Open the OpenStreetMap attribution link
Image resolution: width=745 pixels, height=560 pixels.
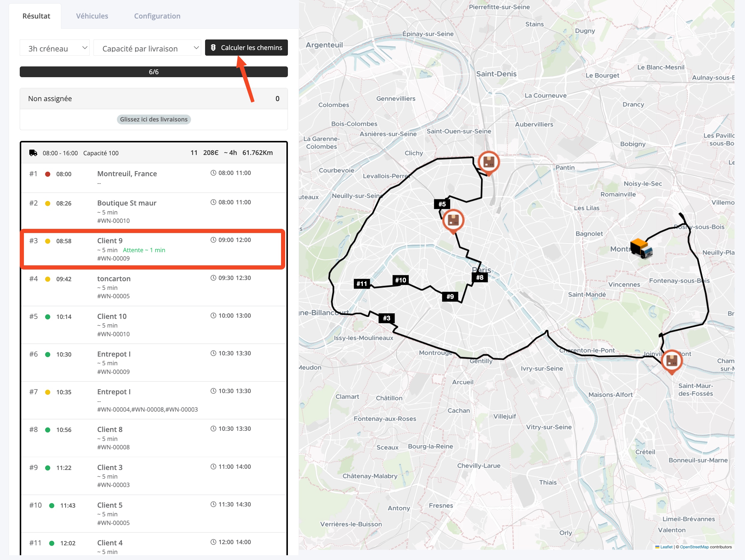coord(694,547)
